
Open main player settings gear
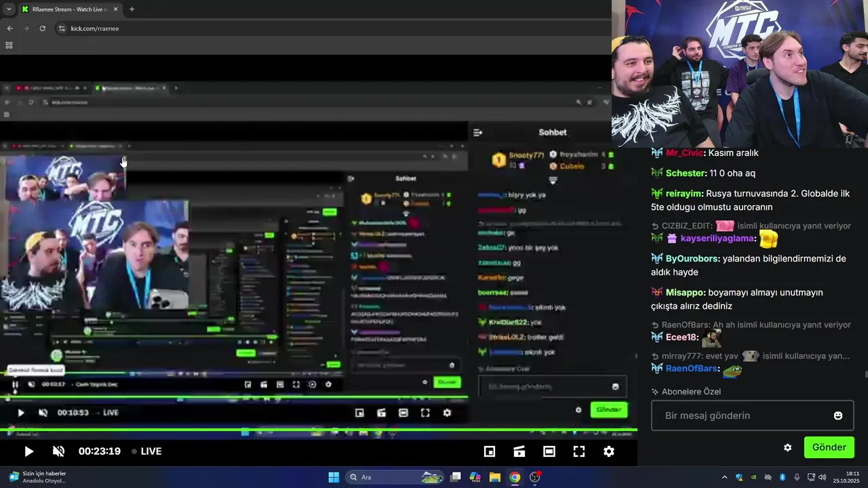(x=609, y=451)
